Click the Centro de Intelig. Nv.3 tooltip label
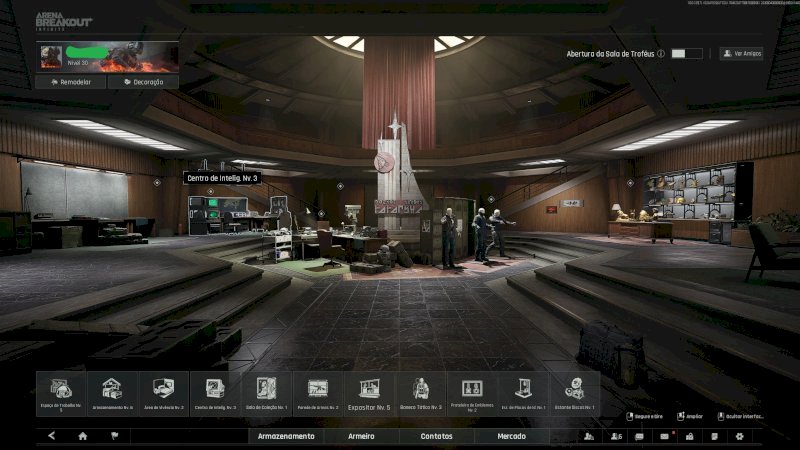Screen dimensions: 800x450 coord(222,178)
